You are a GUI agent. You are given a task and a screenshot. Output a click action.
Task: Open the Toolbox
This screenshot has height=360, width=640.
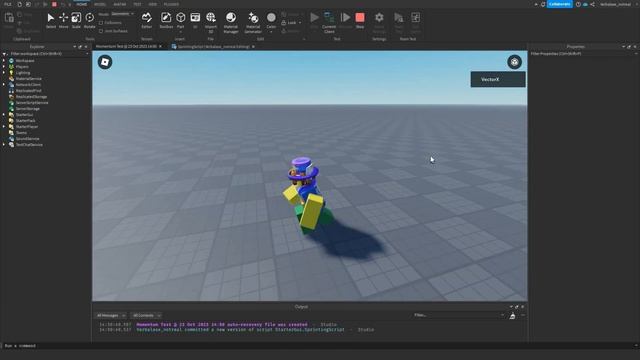166,20
